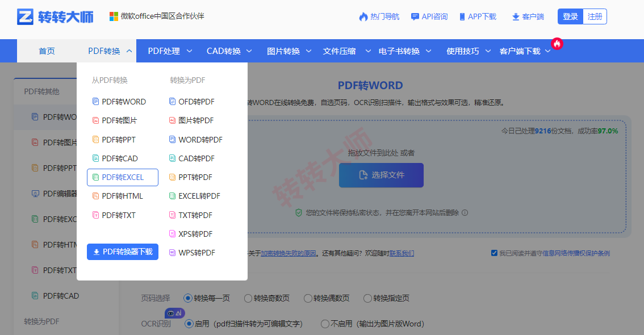Open the 图片转换 menu label
Image resolution: width=644 pixels, height=335 pixels.
click(283, 51)
